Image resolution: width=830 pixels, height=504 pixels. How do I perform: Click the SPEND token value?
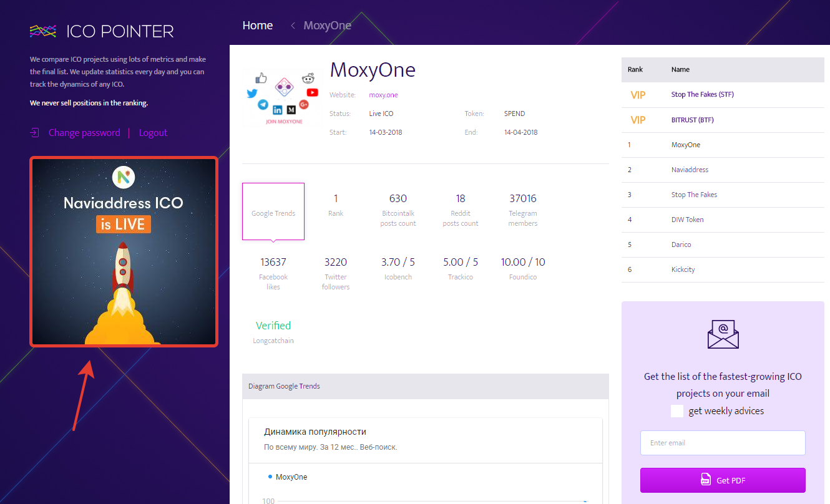click(x=514, y=114)
